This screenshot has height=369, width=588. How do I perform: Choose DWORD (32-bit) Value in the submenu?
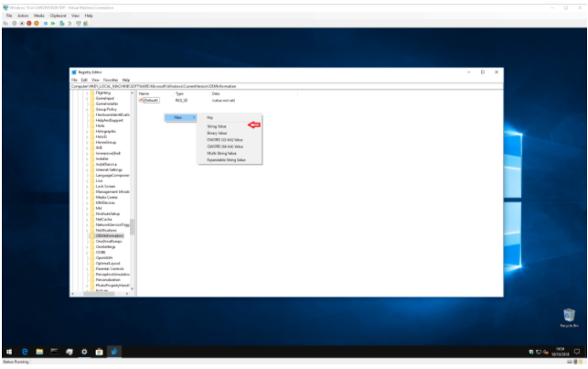[x=230, y=140]
